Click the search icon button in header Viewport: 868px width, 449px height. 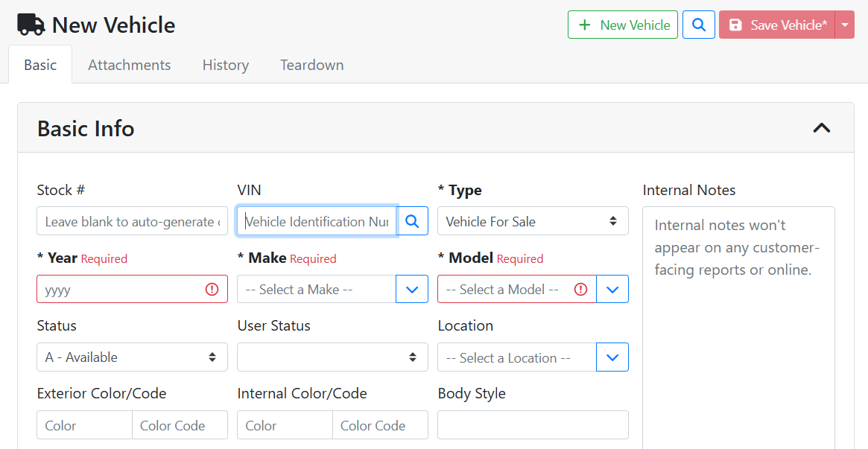tap(699, 25)
